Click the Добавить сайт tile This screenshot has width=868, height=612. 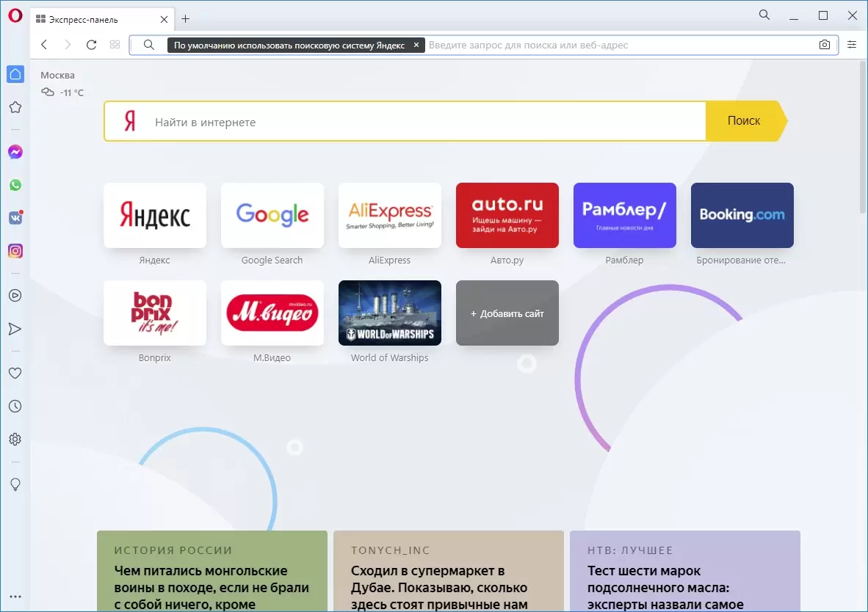point(507,313)
